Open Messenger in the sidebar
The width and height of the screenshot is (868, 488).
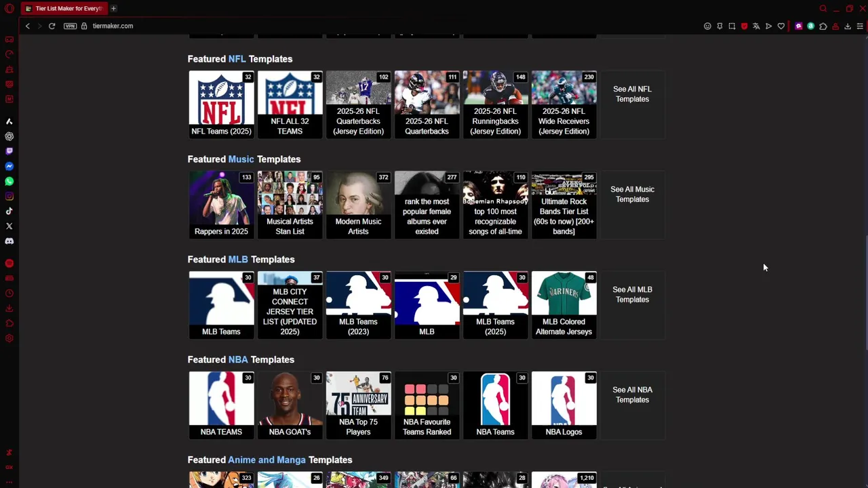(9, 166)
